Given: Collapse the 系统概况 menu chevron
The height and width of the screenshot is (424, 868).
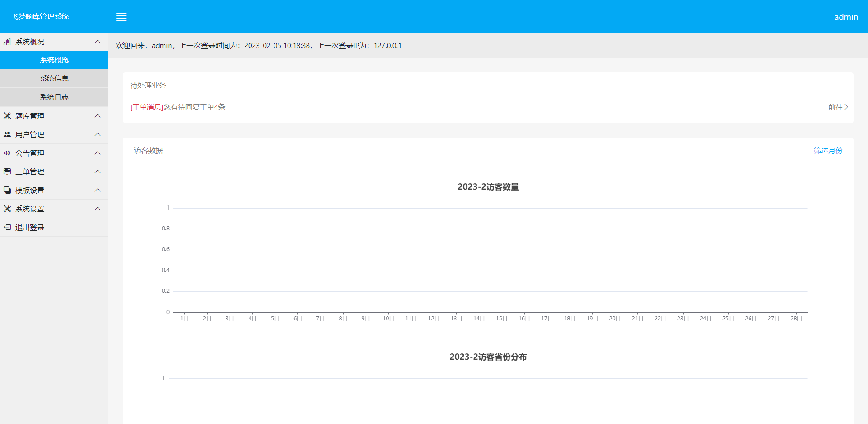Looking at the screenshot, I should (x=98, y=42).
